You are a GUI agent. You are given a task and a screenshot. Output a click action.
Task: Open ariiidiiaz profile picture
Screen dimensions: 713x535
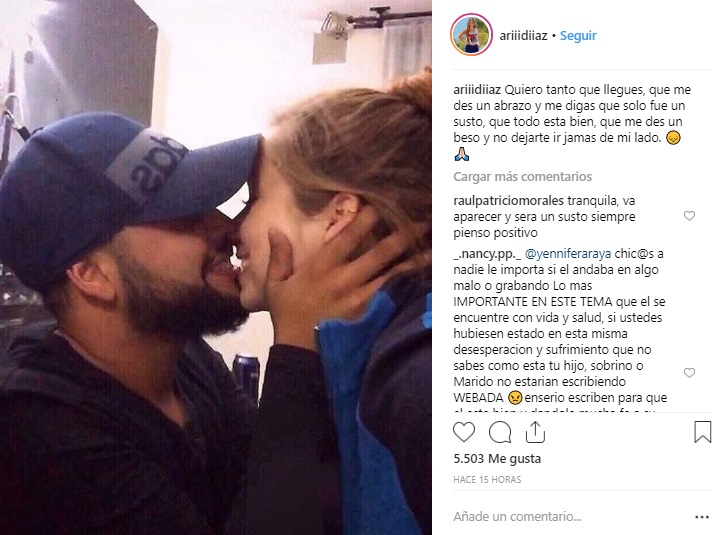click(472, 35)
